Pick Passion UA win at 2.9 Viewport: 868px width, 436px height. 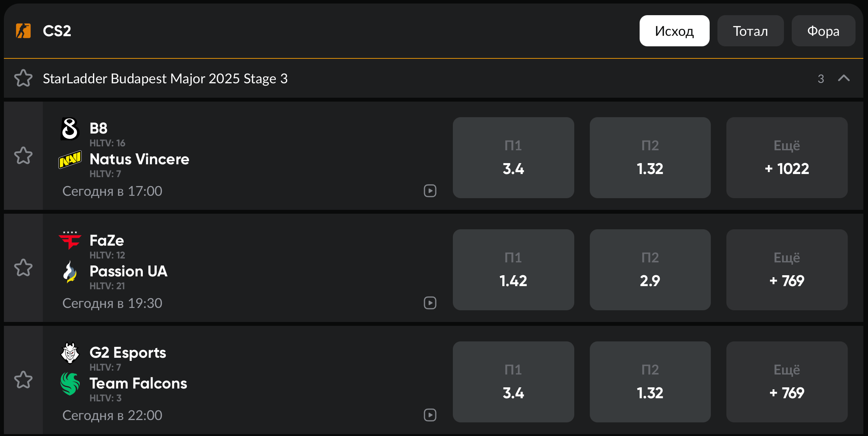tap(650, 270)
